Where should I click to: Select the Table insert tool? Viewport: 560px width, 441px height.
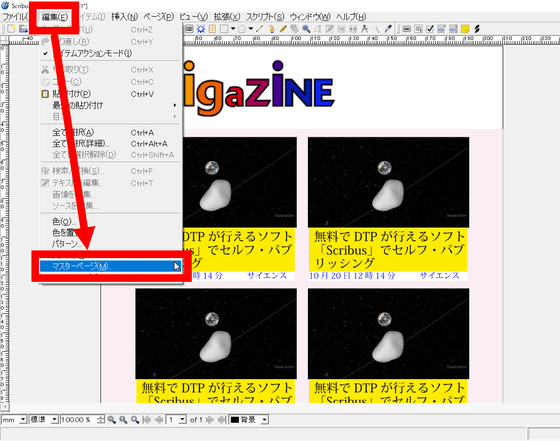212,29
